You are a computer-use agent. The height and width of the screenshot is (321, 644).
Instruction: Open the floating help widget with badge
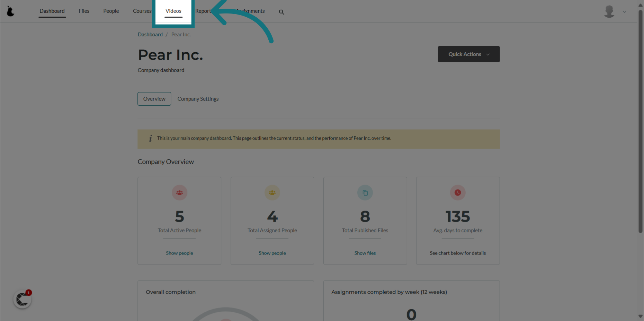tap(23, 299)
